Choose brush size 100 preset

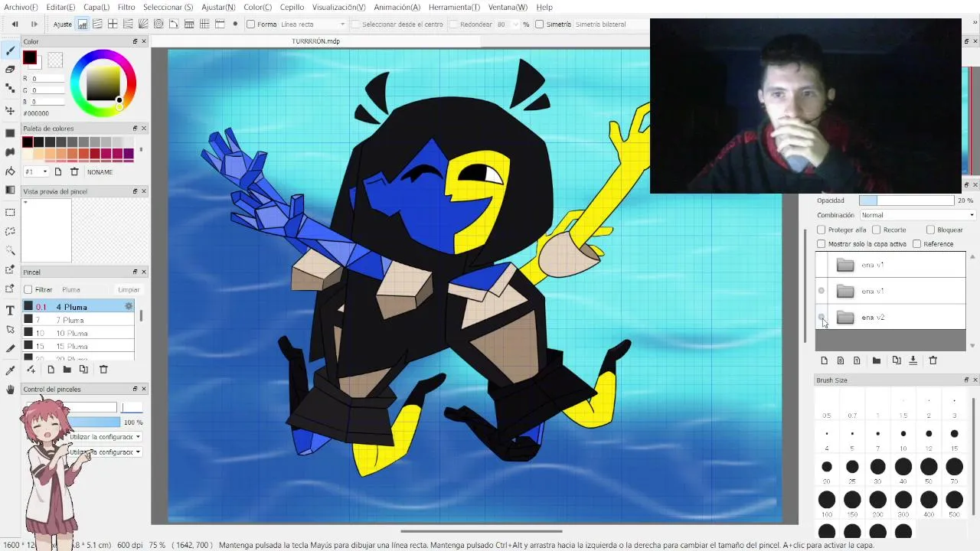[827, 500]
